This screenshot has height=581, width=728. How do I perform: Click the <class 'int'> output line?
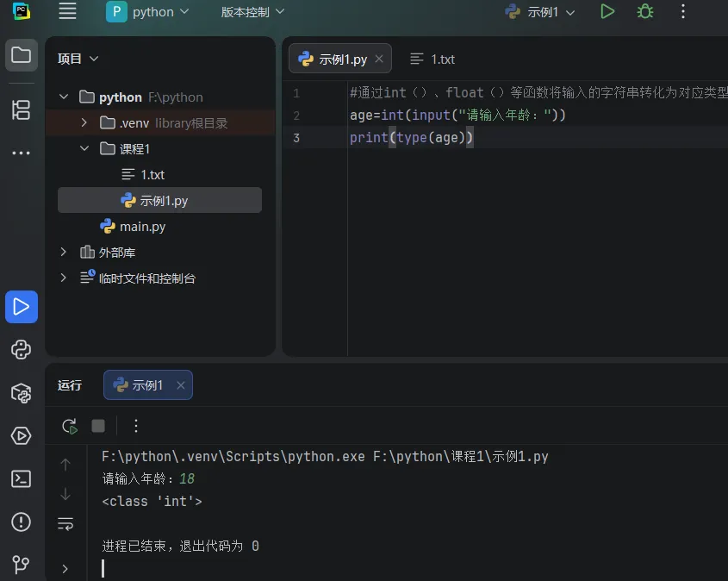coord(152,501)
